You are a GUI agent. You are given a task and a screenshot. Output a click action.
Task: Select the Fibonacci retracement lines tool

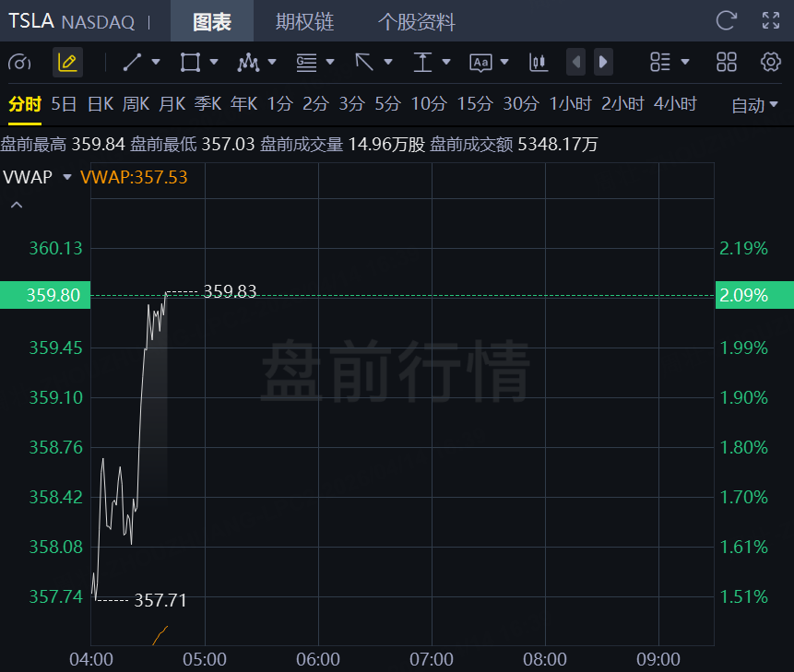coord(306,63)
